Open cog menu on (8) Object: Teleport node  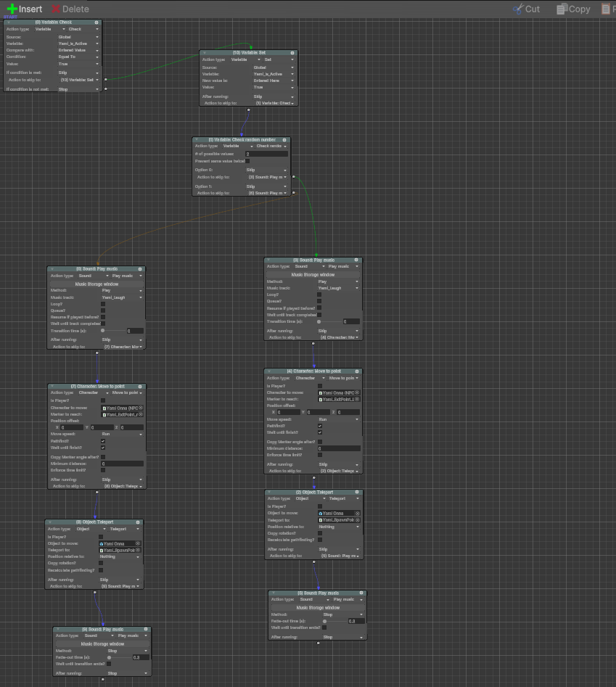[x=138, y=522]
